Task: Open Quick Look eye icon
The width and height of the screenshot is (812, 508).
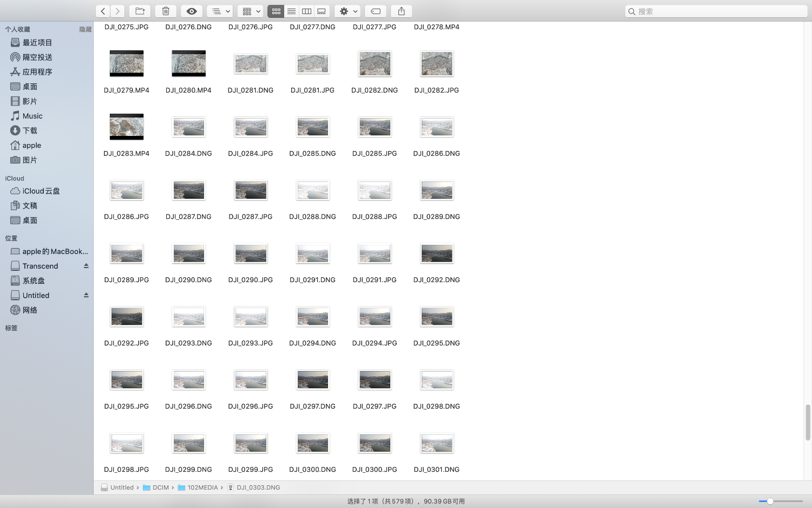Action: coord(192,11)
